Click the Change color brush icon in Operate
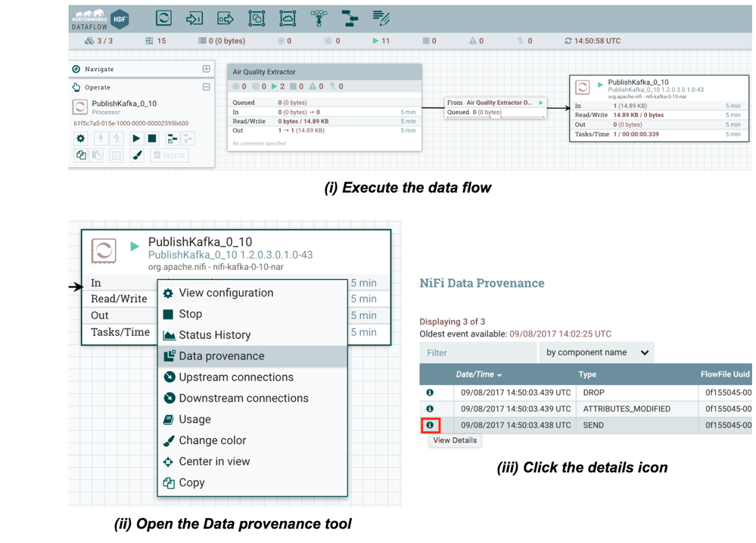 coord(137,155)
